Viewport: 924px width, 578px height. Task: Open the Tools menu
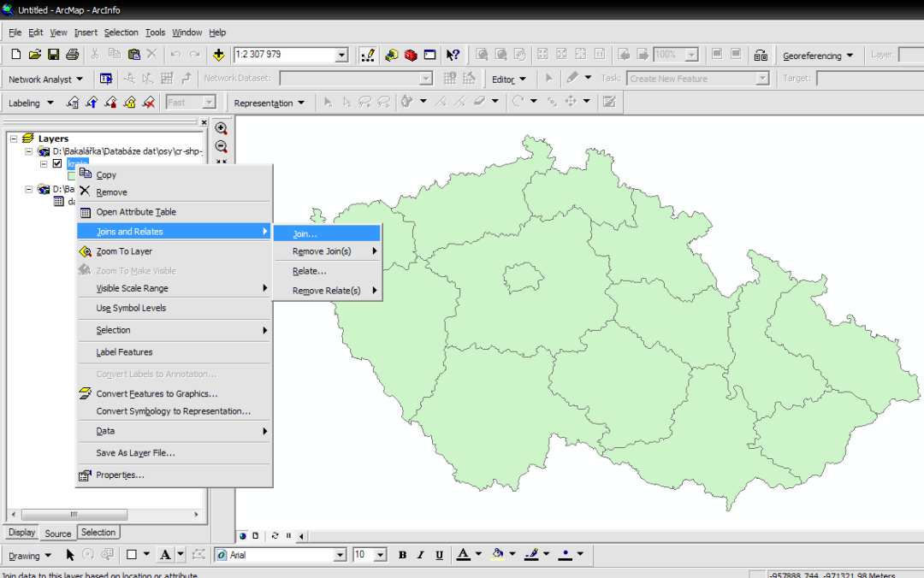click(155, 32)
